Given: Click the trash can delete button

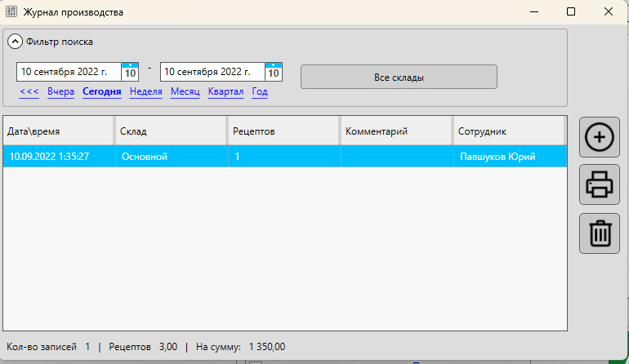Looking at the screenshot, I should (600, 233).
